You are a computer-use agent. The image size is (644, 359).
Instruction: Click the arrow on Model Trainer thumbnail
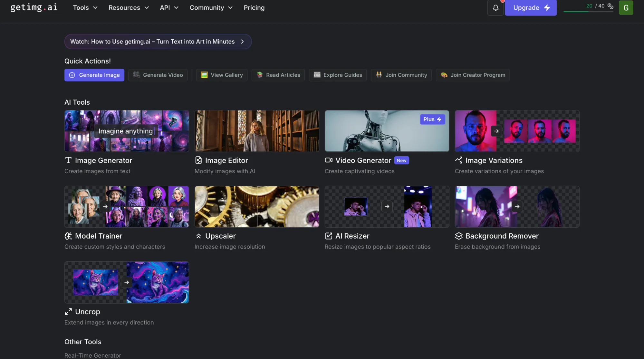coord(105,206)
